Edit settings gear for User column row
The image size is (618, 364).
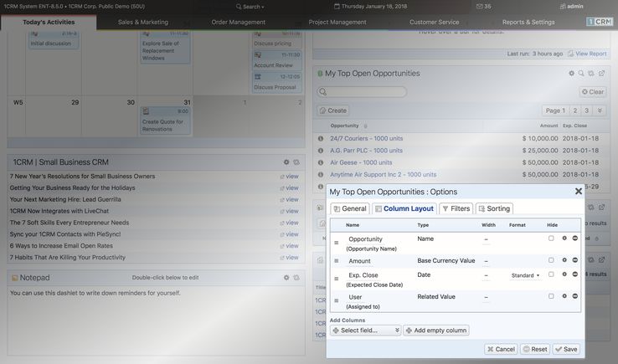[x=564, y=296]
